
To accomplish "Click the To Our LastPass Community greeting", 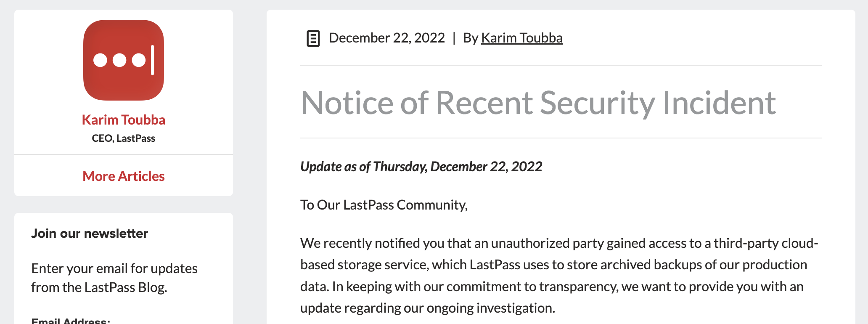I will tap(383, 205).
